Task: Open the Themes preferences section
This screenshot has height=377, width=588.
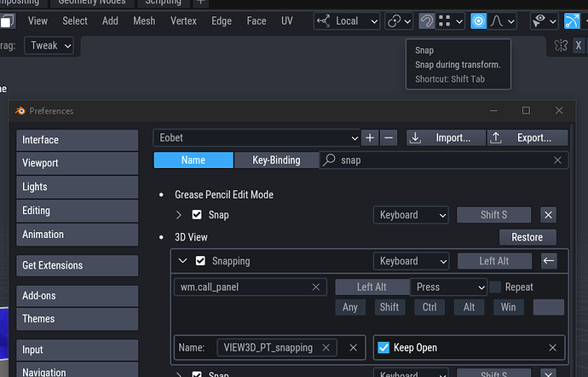Action: [78, 319]
